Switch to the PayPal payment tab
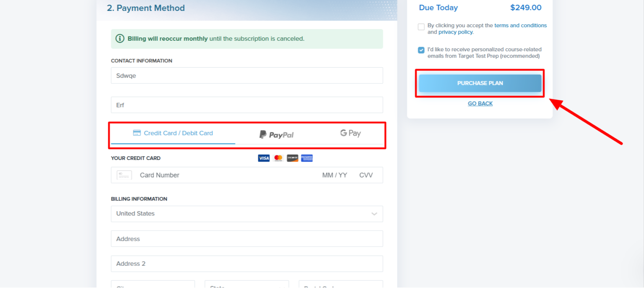Screen dimensions: 644x301 276,134
